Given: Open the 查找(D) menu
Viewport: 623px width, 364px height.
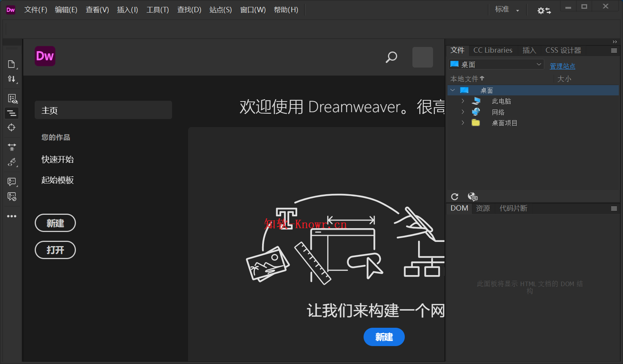Looking at the screenshot, I should (189, 10).
